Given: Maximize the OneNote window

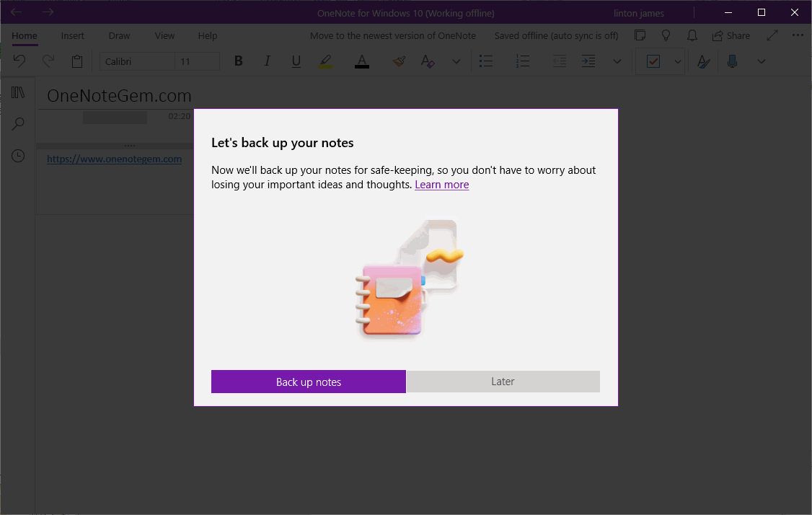Looking at the screenshot, I should coord(762,12).
